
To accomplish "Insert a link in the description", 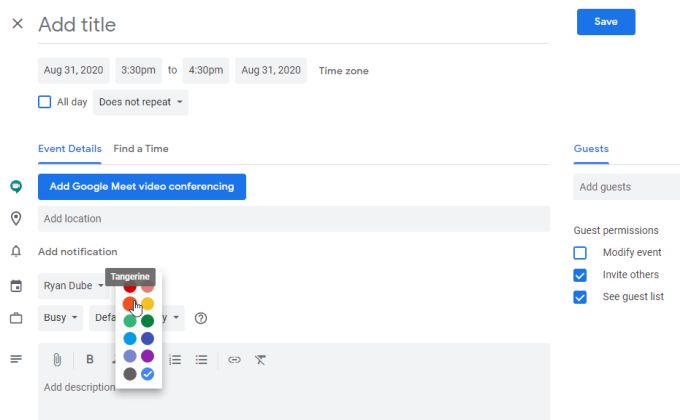I will [234, 360].
